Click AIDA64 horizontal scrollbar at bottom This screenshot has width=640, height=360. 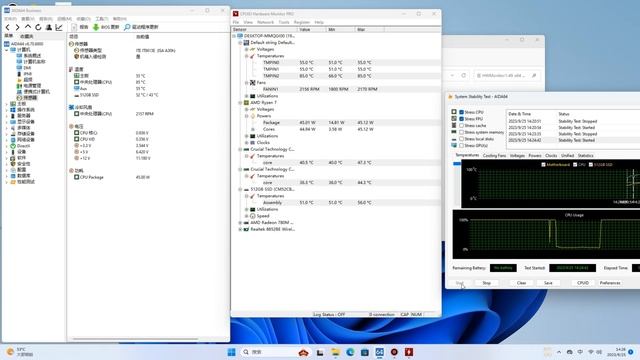tap(135, 339)
